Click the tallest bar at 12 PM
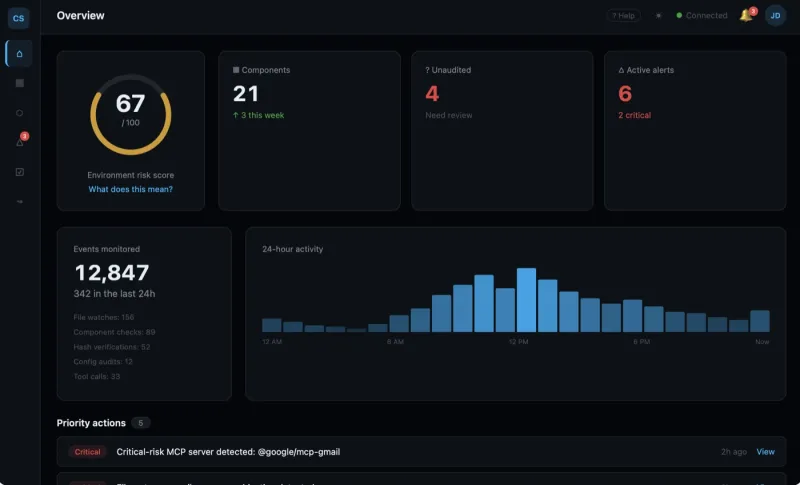This screenshot has width=800, height=485. coord(526,300)
